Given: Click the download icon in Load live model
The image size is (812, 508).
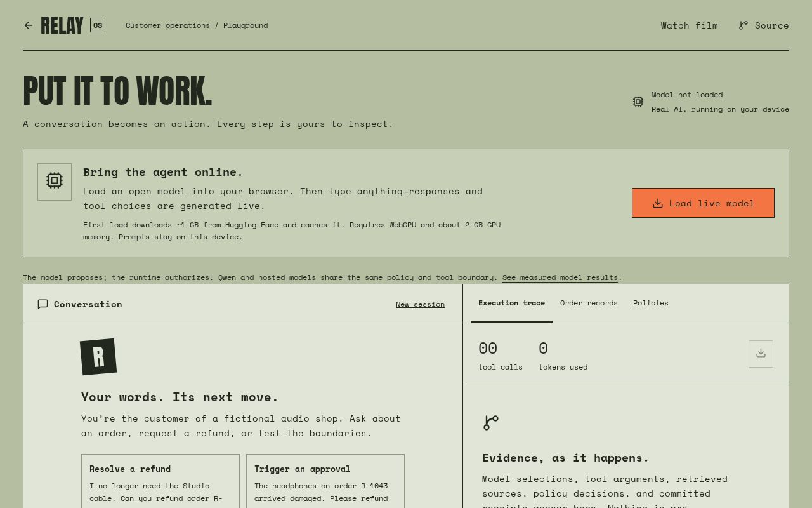Looking at the screenshot, I should (658, 203).
